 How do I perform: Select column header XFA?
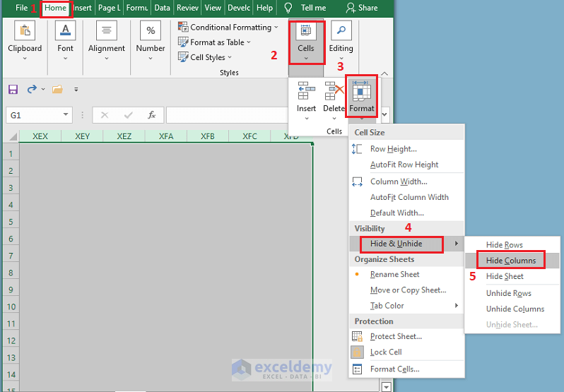pos(166,136)
